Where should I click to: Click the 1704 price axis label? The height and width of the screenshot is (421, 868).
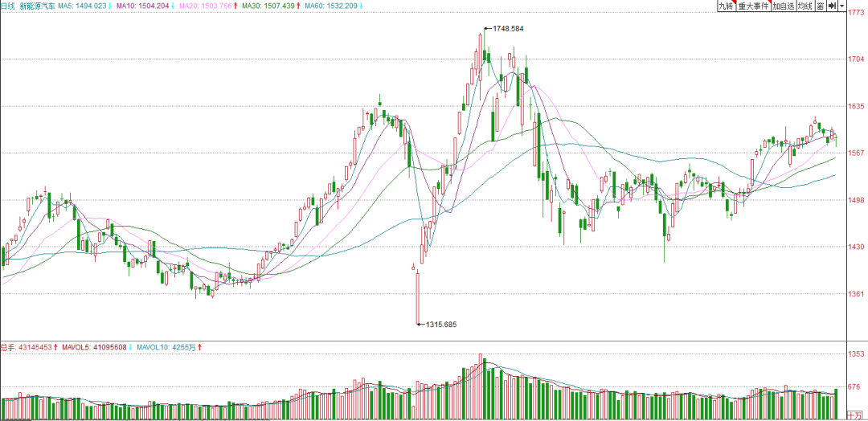coord(857,59)
